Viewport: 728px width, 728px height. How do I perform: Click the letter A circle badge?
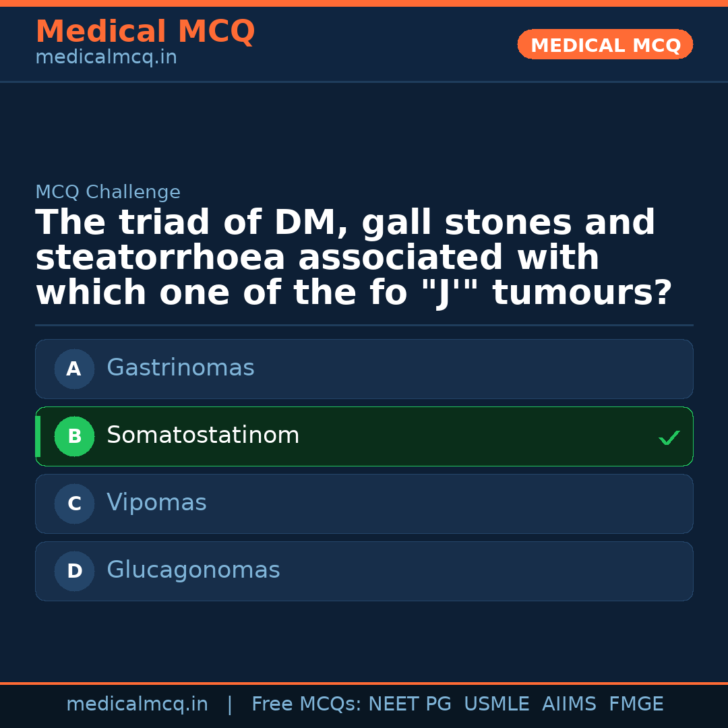click(x=74, y=369)
